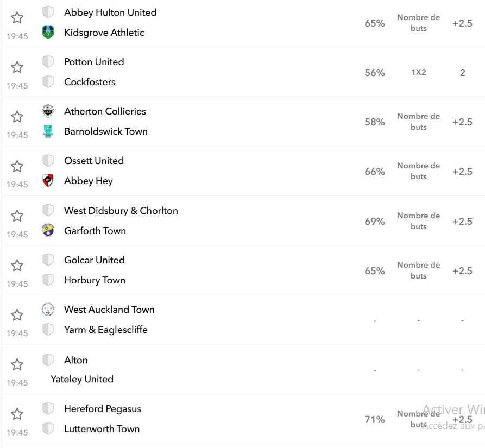Open Cockfosters team link
This screenshot has width=485, height=448.
pos(90,82)
